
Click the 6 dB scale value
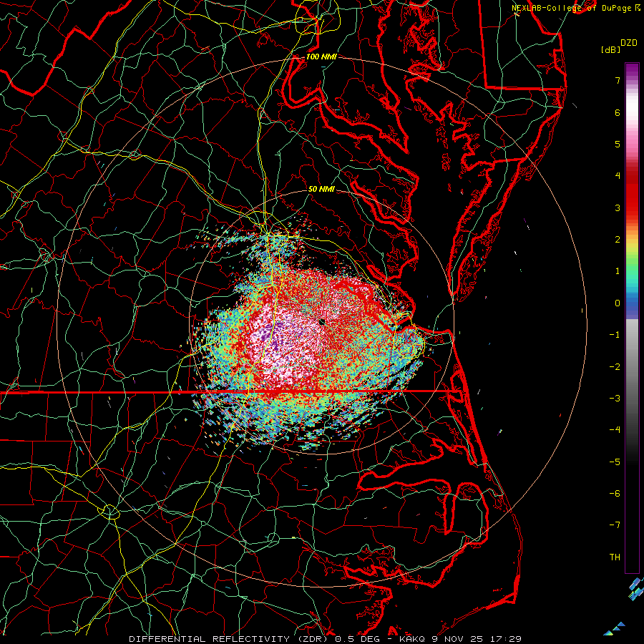click(618, 112)
